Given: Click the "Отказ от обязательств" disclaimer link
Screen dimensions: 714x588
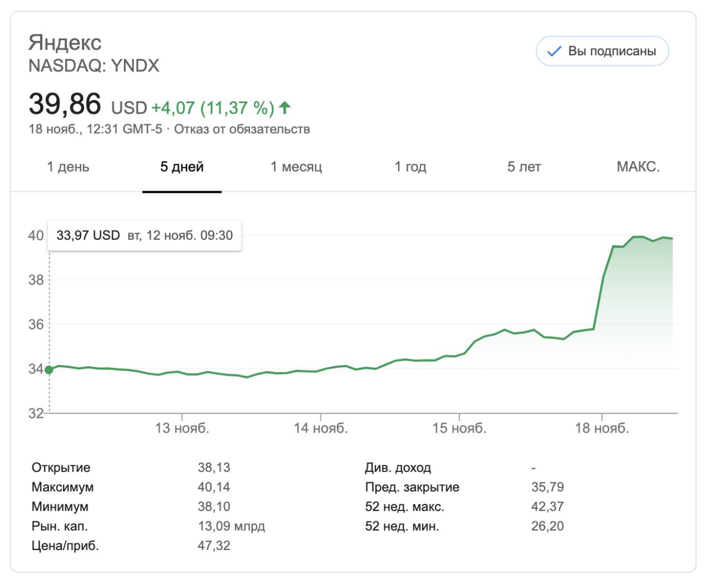Looking at the screenshot, I should pos(242,129).
